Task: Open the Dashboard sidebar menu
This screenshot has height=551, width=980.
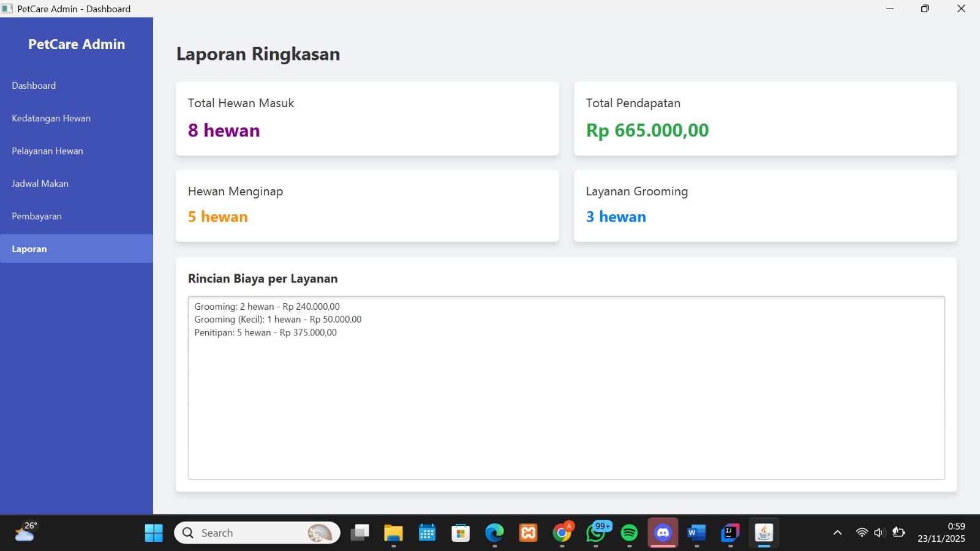Action: coord(77,86)
